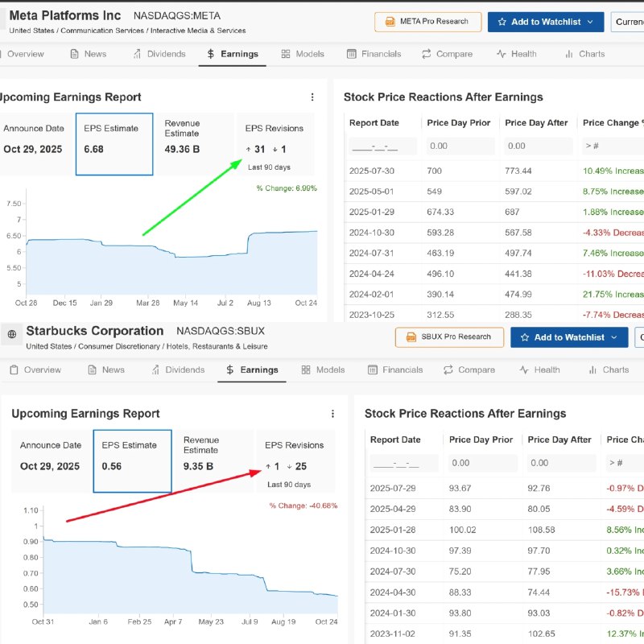Expand the Starbucks Add to Watchlist chevron
644x644 pixels.
tap(615, 337)
